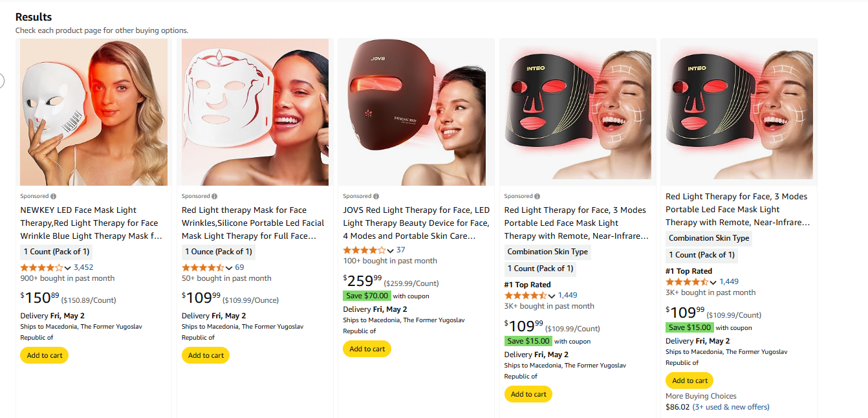
Task: Add the JOVS Red Light mask to cart
Action: point(367,349)
